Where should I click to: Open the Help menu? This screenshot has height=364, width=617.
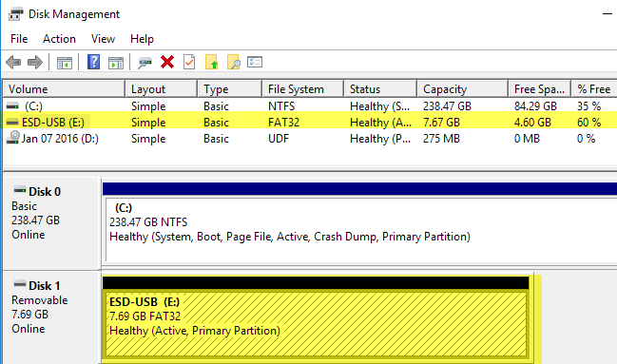(142, 39)
